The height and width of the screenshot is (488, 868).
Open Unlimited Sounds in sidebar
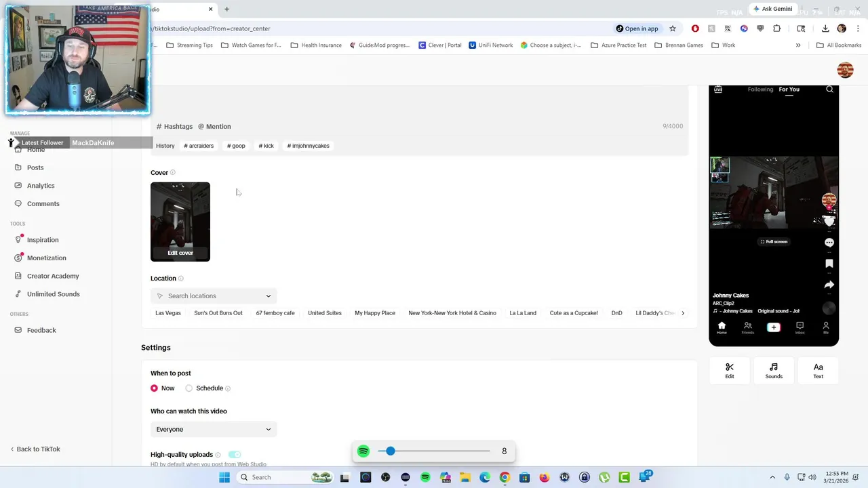[53, 294]
